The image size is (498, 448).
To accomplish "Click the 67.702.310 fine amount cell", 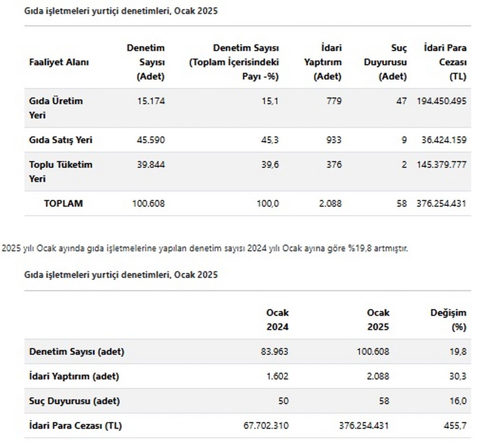I will click(x=266, y=426).
